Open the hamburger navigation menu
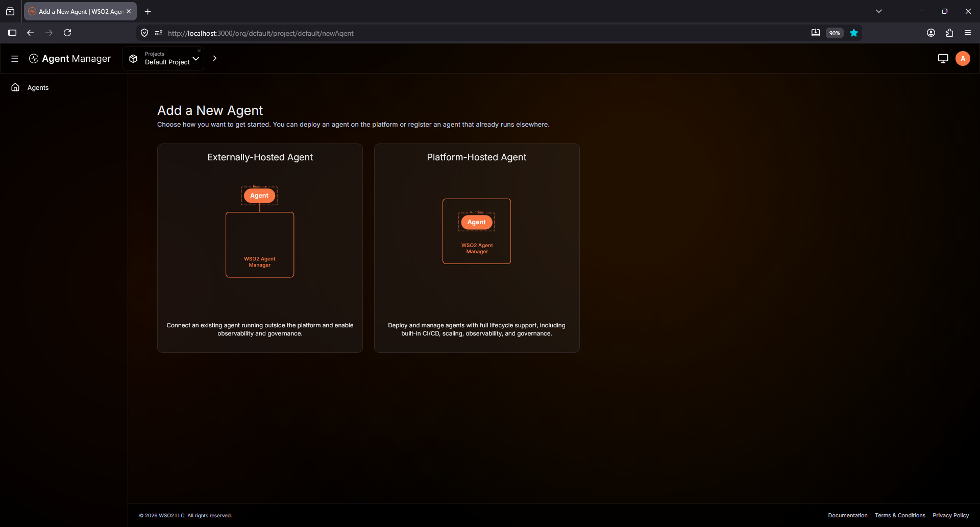980x527 pixels. 15,59
